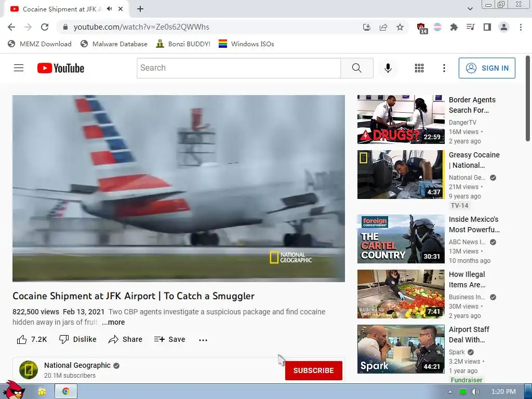Open National Geographic channel name link
Viewport: 532px width, 399px height.
[77, 365]
